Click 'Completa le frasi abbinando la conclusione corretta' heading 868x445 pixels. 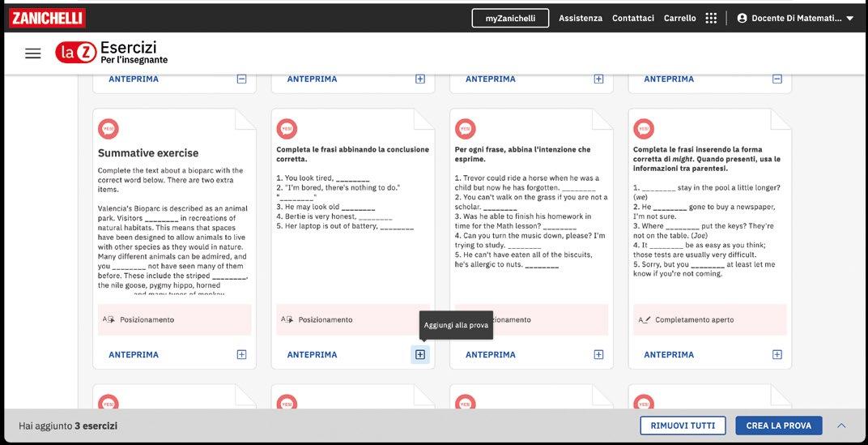pos(353,154)
